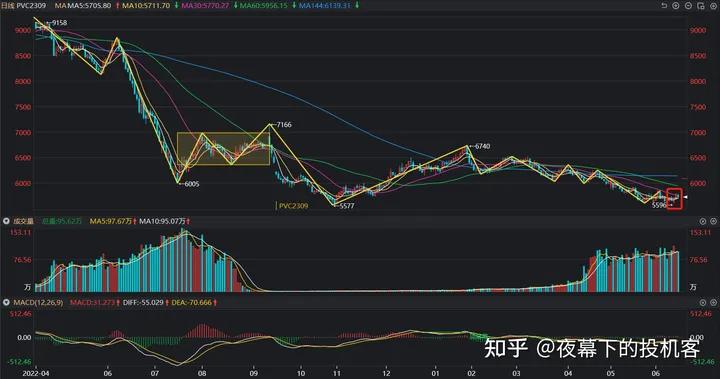Click the 2022-04 date on time axis
The width and height of the screenshot is (720, 379).
[x=35, y=373]
